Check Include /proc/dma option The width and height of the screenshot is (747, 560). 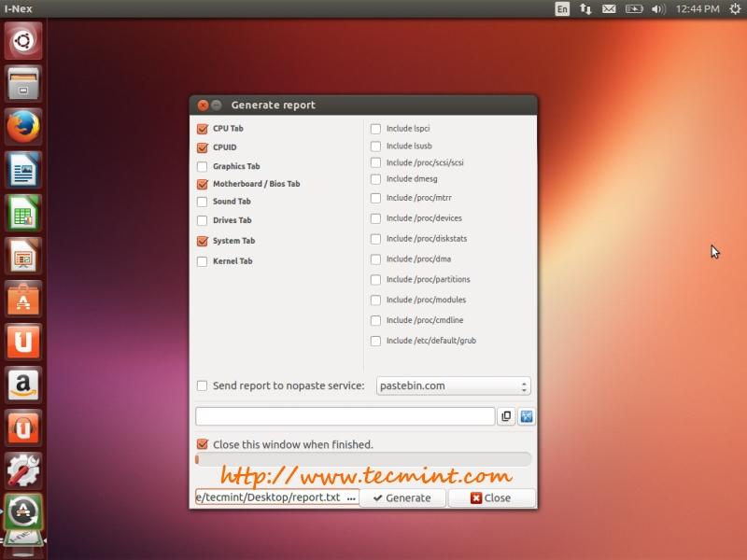click(376, 259)
